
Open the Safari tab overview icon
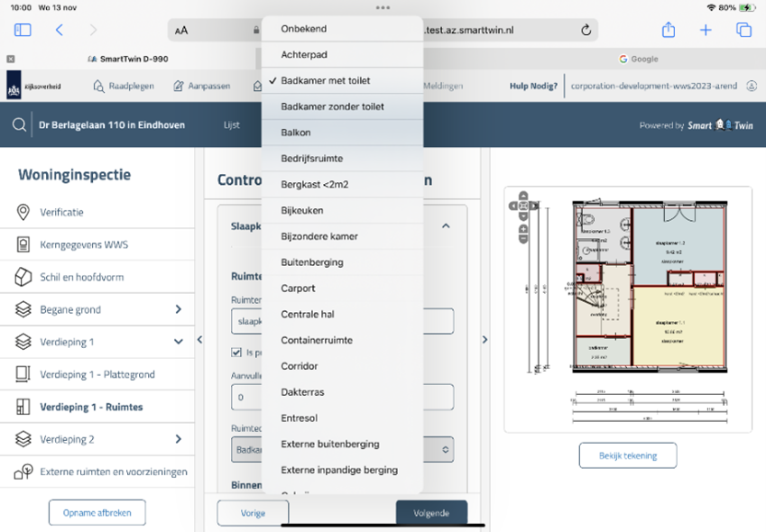pos(743,30)
